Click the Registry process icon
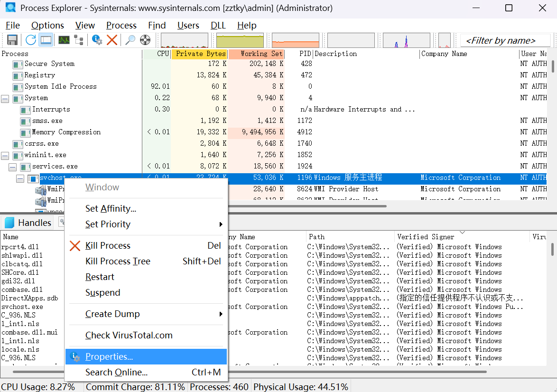 18,76
